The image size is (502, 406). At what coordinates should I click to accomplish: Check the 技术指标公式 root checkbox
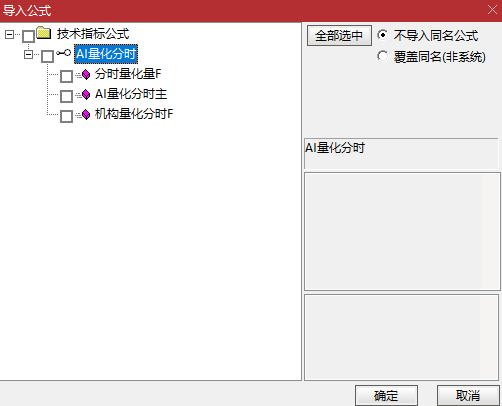(28, 36)
